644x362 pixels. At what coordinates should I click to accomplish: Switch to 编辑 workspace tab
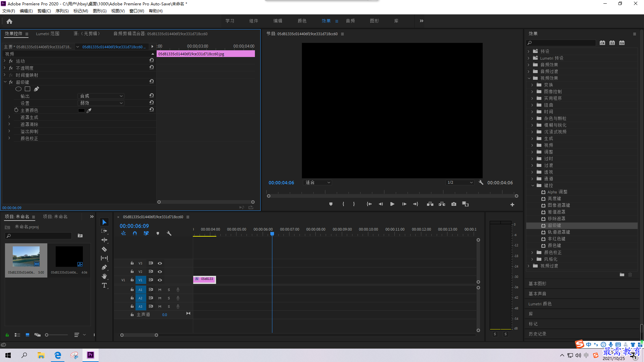tap(278, 21)
